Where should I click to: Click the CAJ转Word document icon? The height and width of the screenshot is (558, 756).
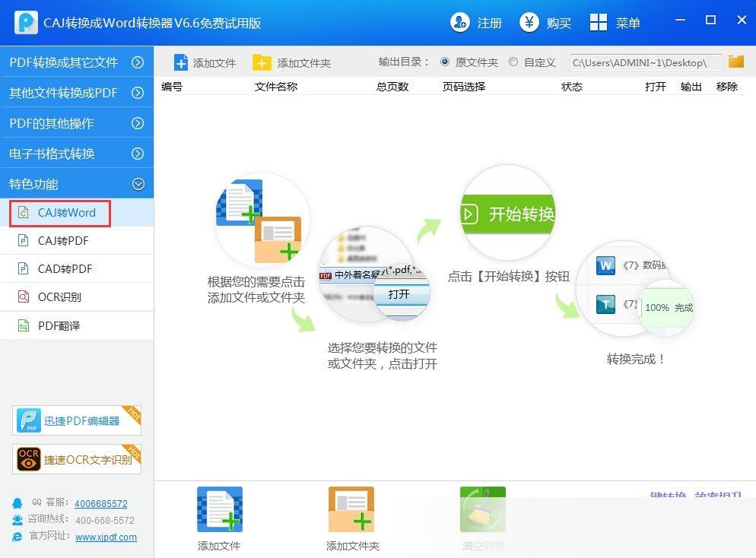23,212
